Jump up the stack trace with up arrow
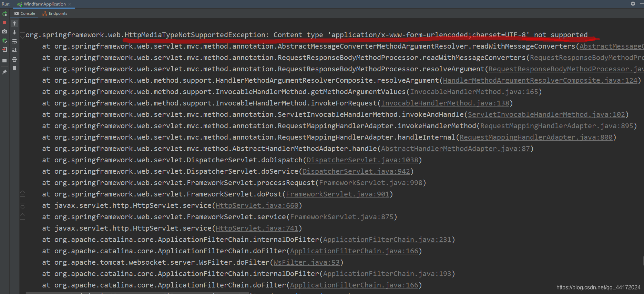The height and width of the screenshot is (294, 644). (x=14, y=23)
